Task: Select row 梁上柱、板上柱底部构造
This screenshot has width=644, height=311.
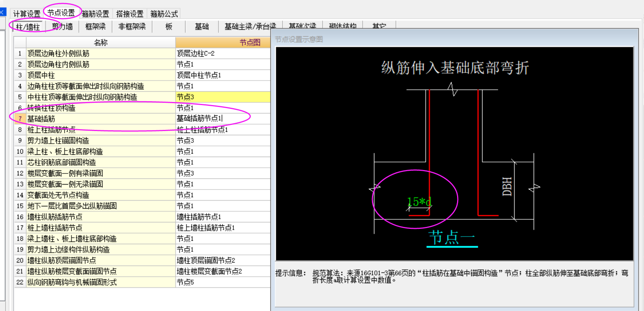Action: point(101,151)
